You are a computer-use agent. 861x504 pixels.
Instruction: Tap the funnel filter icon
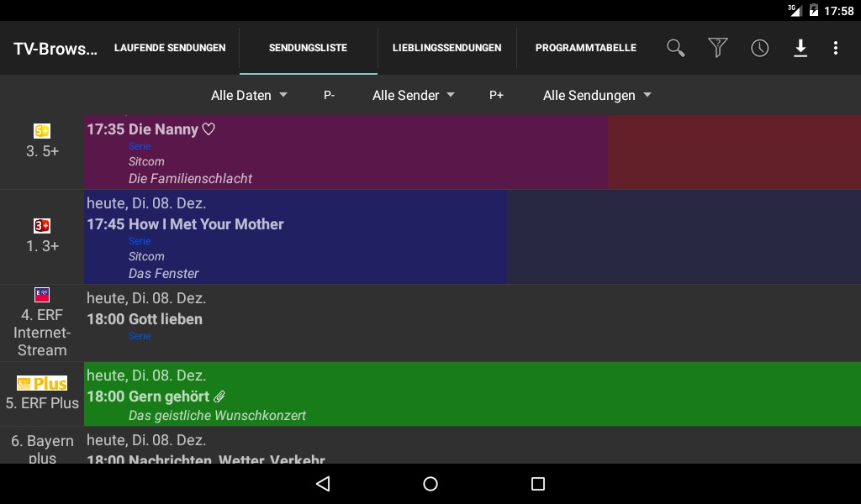[718, 48]
